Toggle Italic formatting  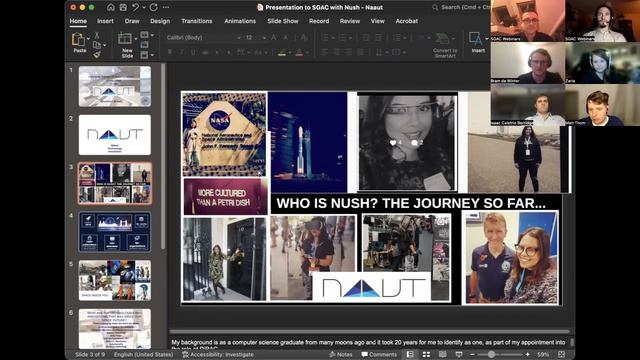(182, 52)
